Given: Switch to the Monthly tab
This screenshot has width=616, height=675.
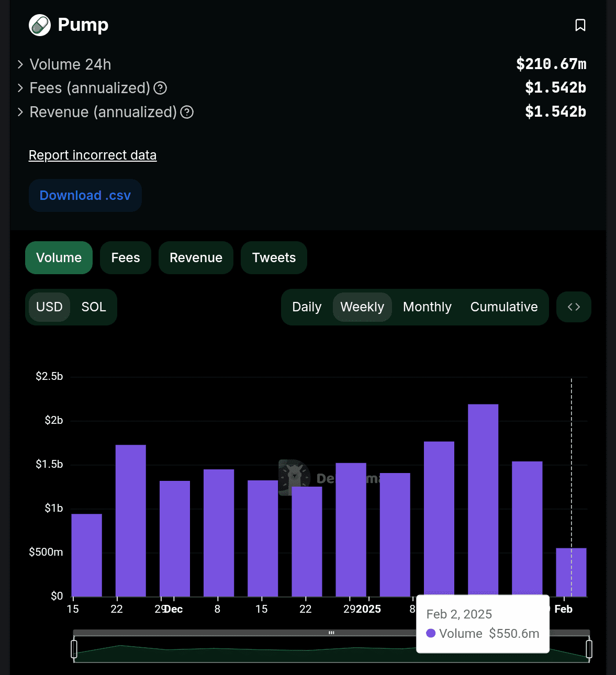Looking at the screenshot, I should pos(427,307).
